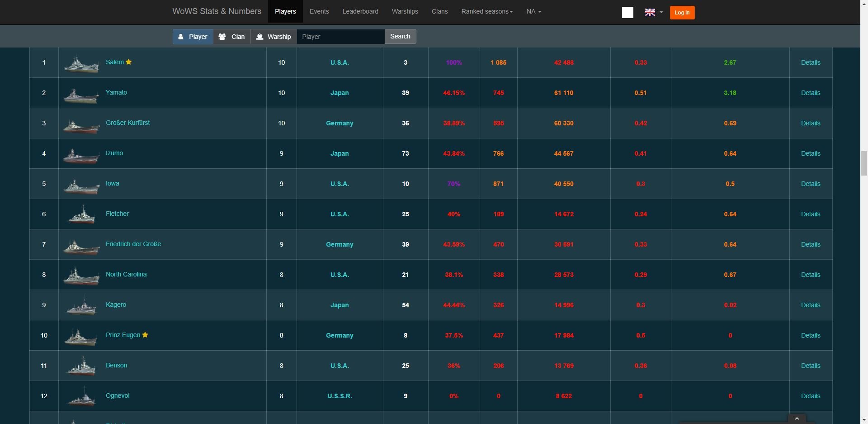Click the Ognevoi ship icon
This screenshot has height=424, width=868.
[81, 397]
